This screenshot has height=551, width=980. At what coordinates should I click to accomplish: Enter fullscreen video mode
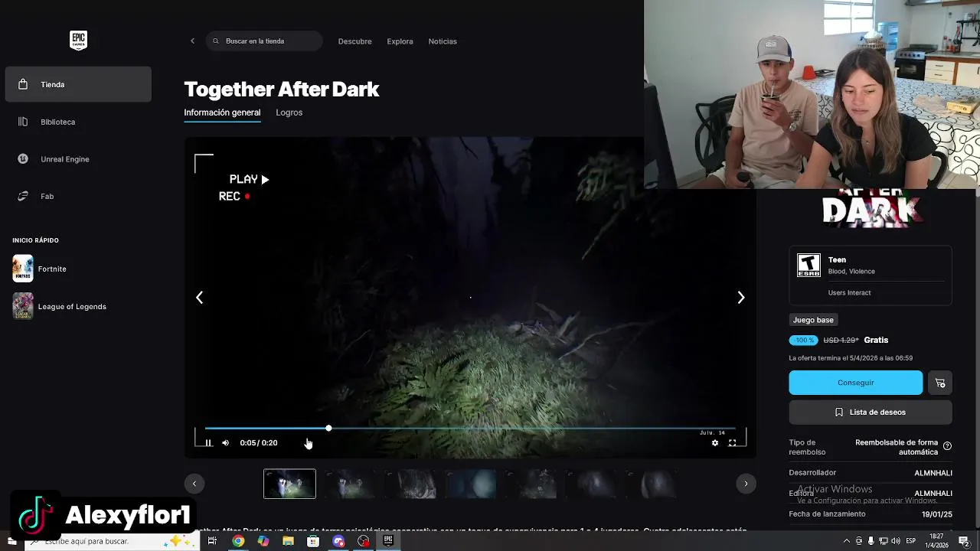[x=732, y=443]
